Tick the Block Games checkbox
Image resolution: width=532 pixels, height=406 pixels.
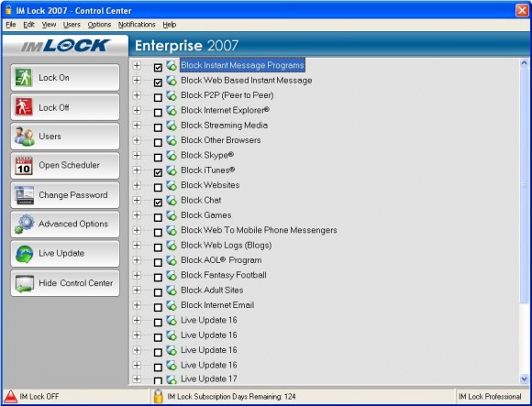coord(158,217)
